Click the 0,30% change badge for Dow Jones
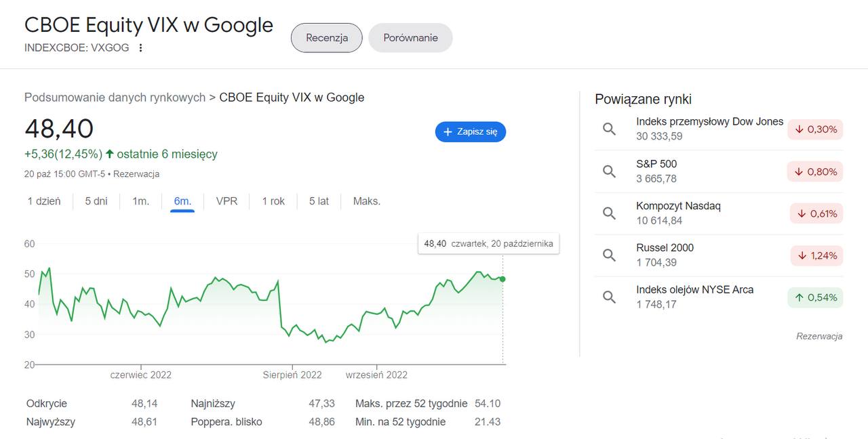Image resolution: width=868 pixels, height=439 pixels. [x=815, y=129]
